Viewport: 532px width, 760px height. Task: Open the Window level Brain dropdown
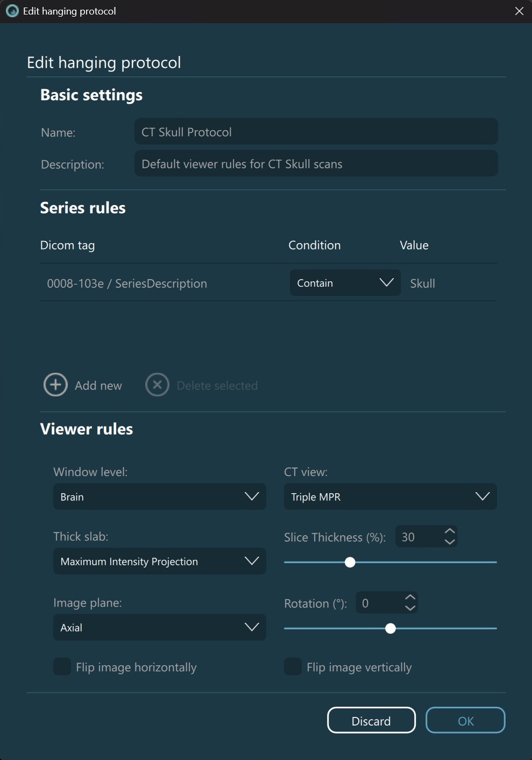tap(159, 496)
